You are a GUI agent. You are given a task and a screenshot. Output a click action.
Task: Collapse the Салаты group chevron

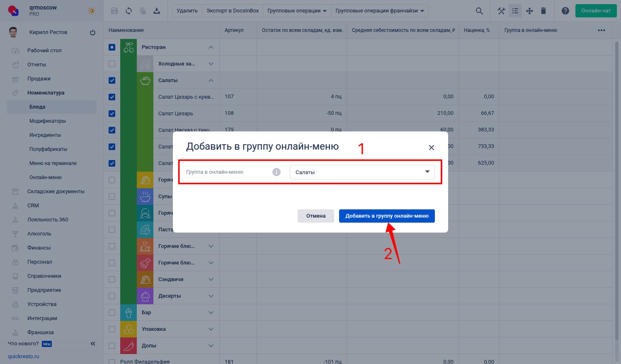tap(211, 80)
